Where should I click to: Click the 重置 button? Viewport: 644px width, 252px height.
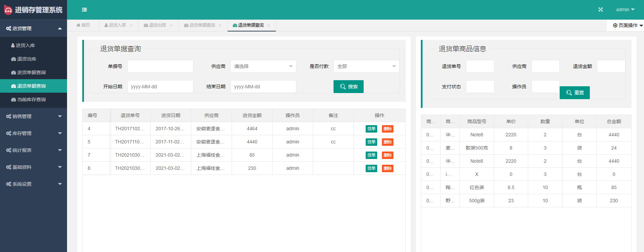[575, 93]
